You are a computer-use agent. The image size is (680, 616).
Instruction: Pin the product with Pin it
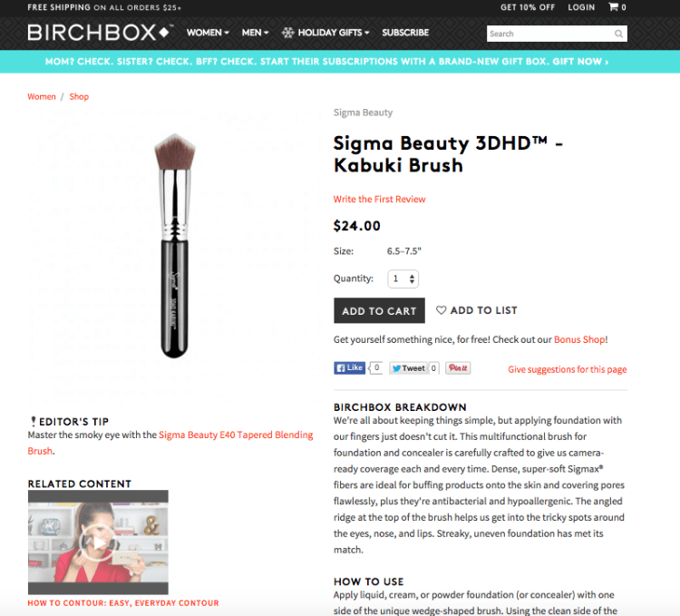(x=458, y=367)
